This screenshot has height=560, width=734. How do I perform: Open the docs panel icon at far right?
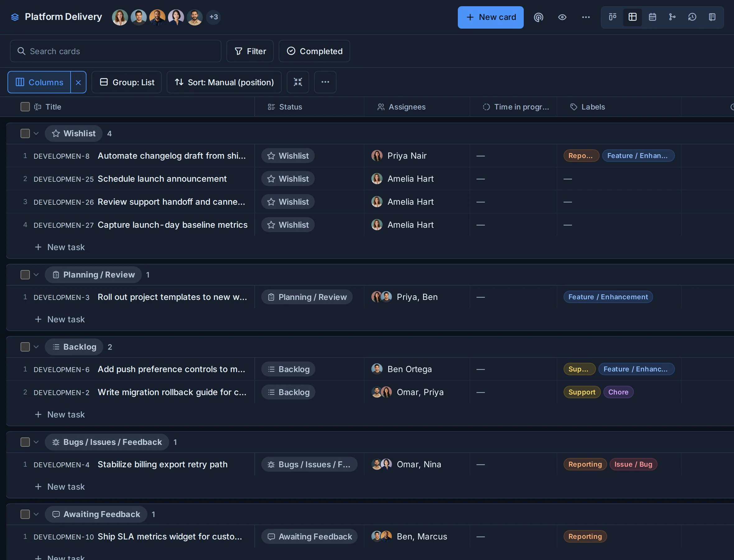(712, 17)
